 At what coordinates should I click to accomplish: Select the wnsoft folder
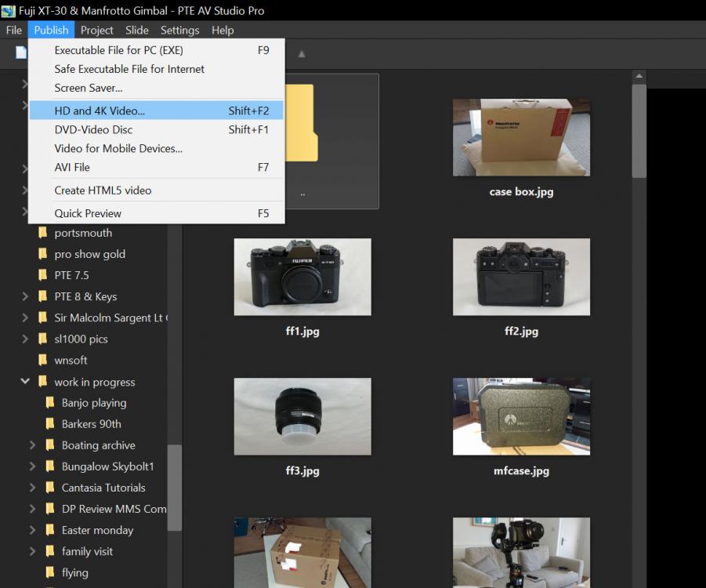71,360
